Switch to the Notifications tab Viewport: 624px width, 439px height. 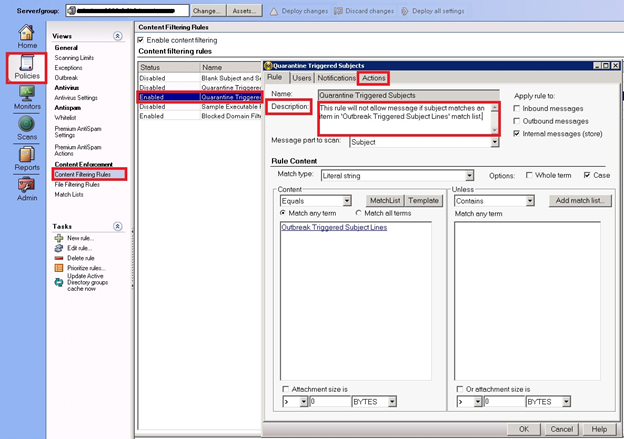[x=337, y=78]
